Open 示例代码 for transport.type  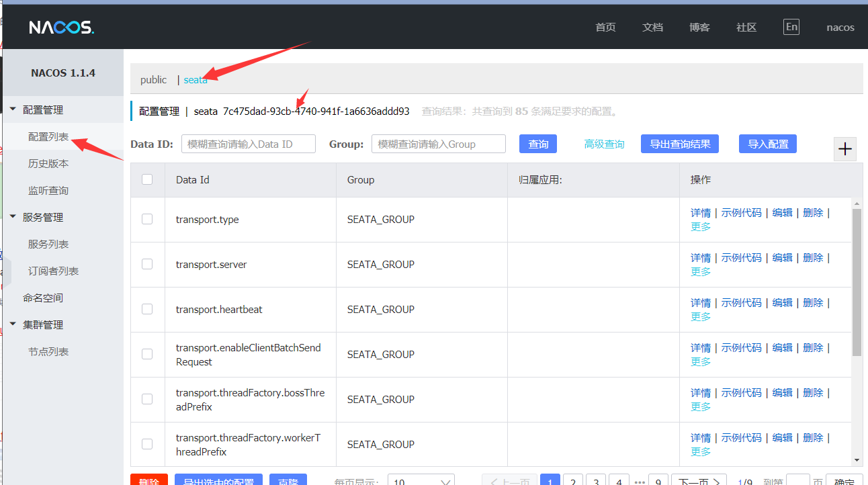pos(742,212)
